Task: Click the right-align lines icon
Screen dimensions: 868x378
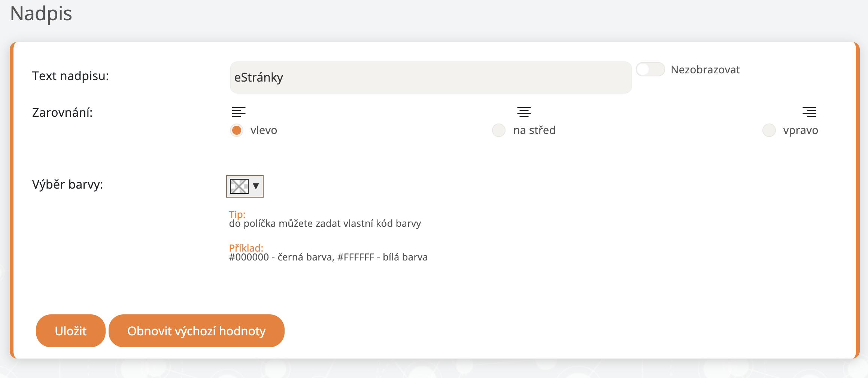Action: [809, 112]
